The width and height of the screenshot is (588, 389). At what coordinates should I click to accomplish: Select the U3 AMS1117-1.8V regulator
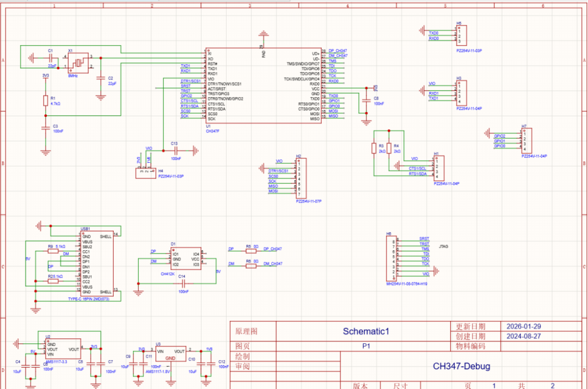pos(170,354)
